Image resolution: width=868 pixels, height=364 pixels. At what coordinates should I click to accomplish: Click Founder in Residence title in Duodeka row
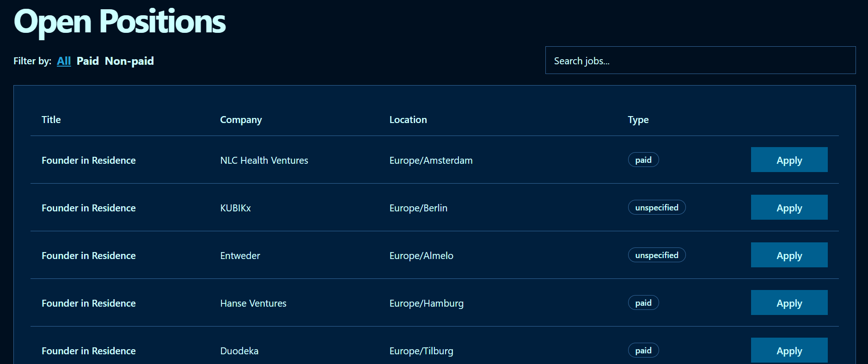(89, 351)
